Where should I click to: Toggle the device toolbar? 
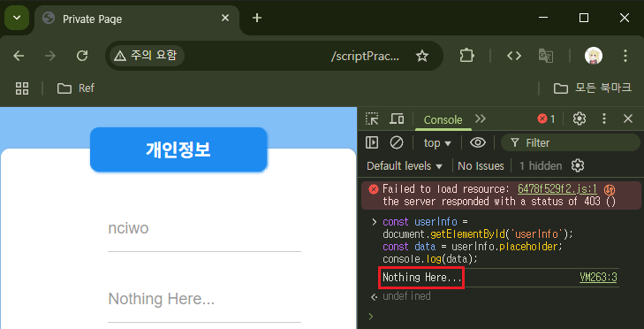point(397,119)
